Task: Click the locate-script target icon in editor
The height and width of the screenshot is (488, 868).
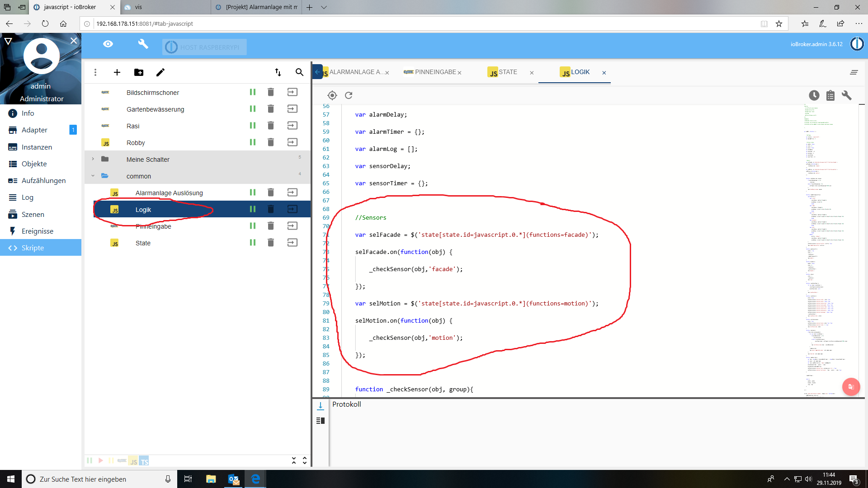Action: pyautogui.click(x=332, y=95)
